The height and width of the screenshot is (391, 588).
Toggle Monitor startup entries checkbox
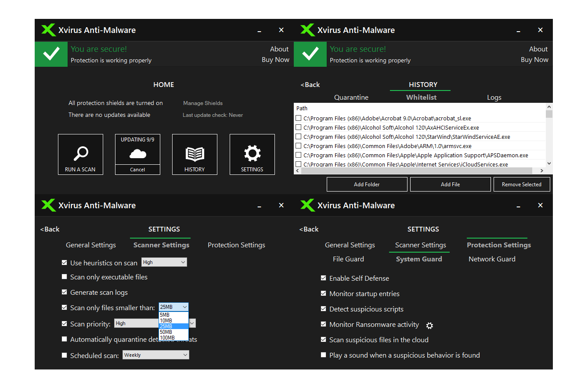point(324,293)
